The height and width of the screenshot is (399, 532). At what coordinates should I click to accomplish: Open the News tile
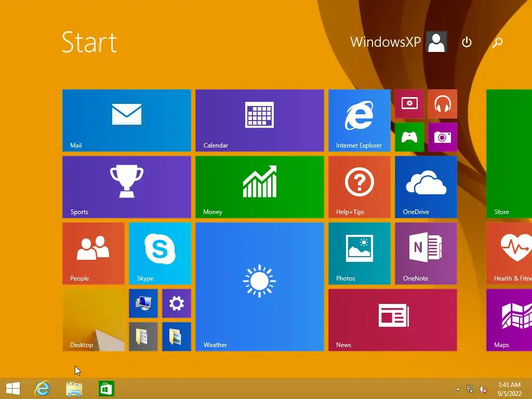tap(393, 320)
